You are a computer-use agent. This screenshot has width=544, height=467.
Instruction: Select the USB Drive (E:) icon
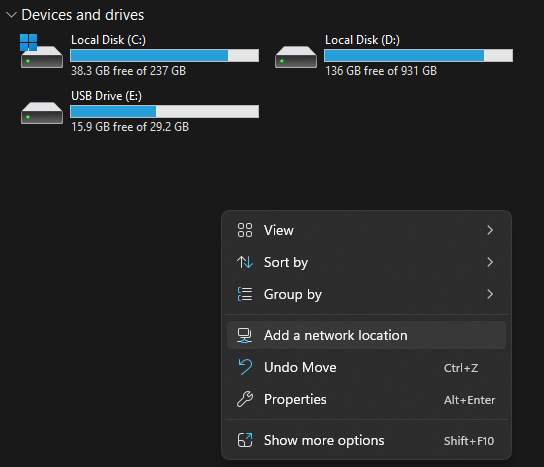(x=42, y=113)
